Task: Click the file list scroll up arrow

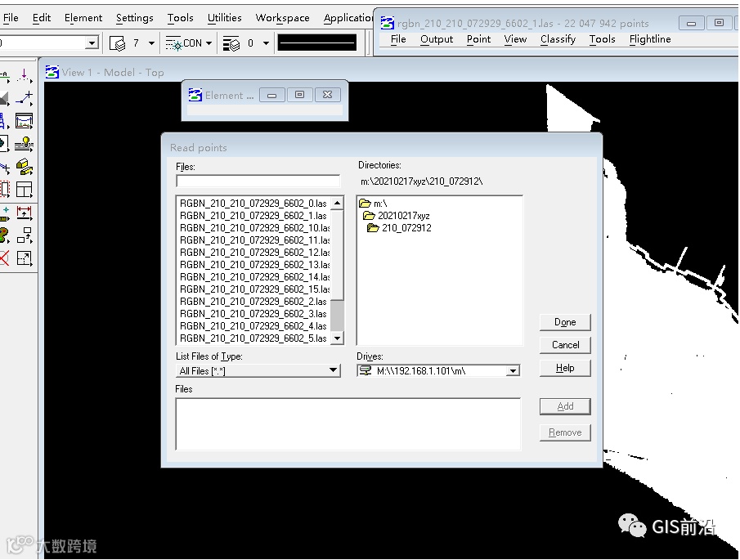Action: (338, 204)
